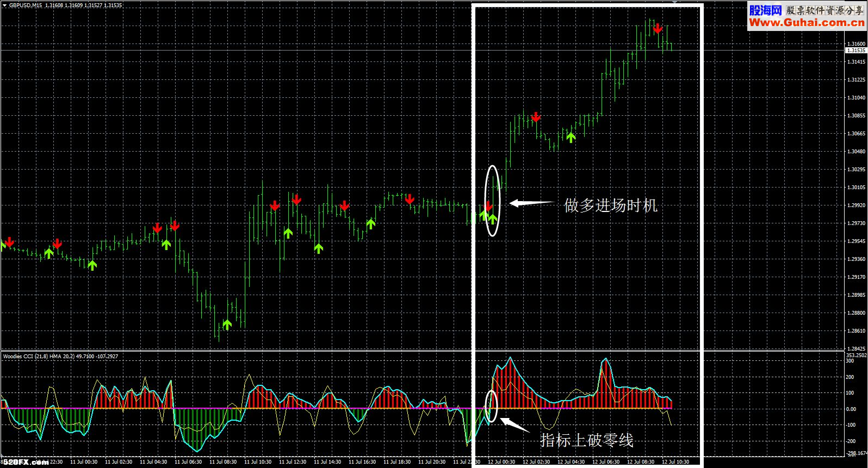Click the small white ellipse on CCI indicator
868x468 pixels.
point(491,391)
